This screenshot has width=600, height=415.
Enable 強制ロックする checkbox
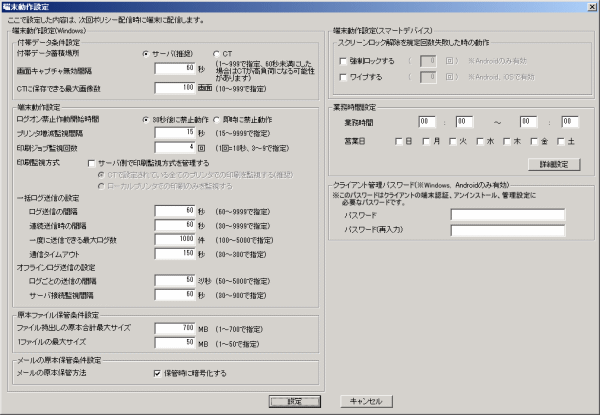tap(345, 60)
